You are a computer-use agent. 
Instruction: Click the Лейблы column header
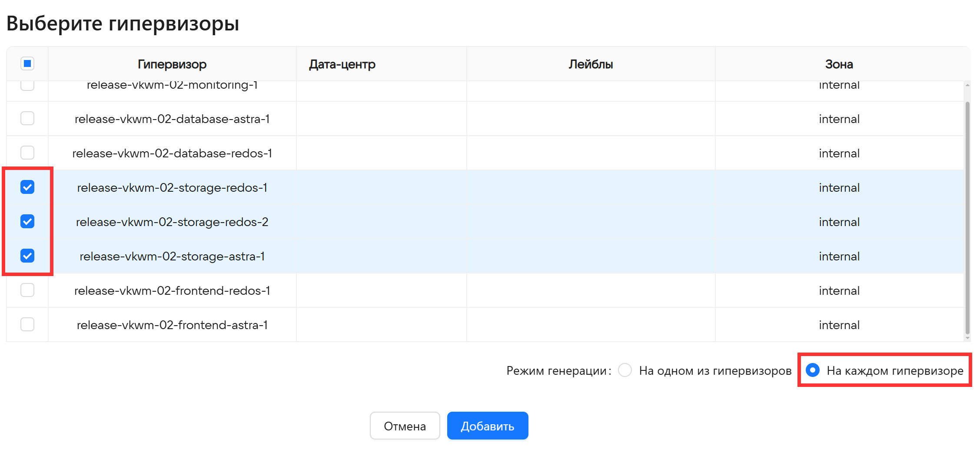[x=591, y=64]
